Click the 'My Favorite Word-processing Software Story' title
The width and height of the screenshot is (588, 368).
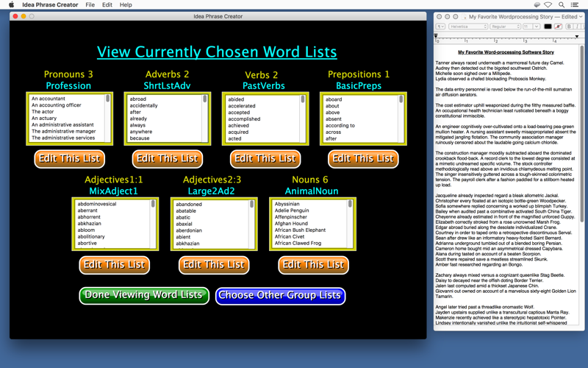[506, 52]
